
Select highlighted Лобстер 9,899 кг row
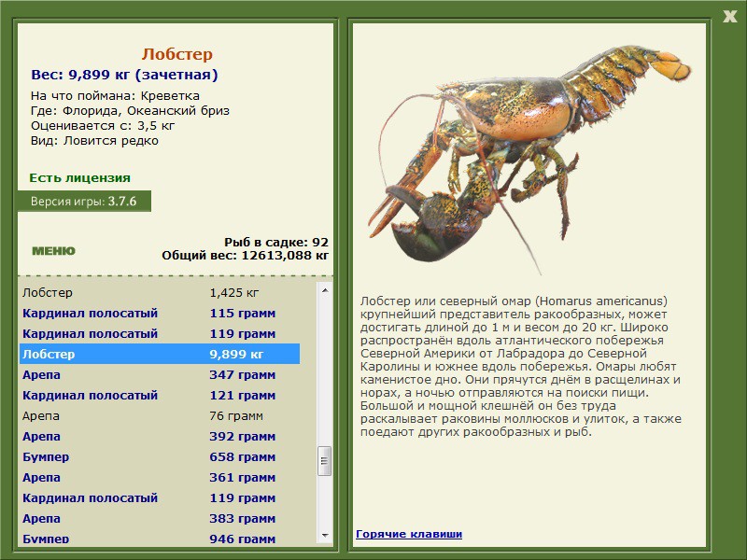pyautogui.click(x=160, y=354)
